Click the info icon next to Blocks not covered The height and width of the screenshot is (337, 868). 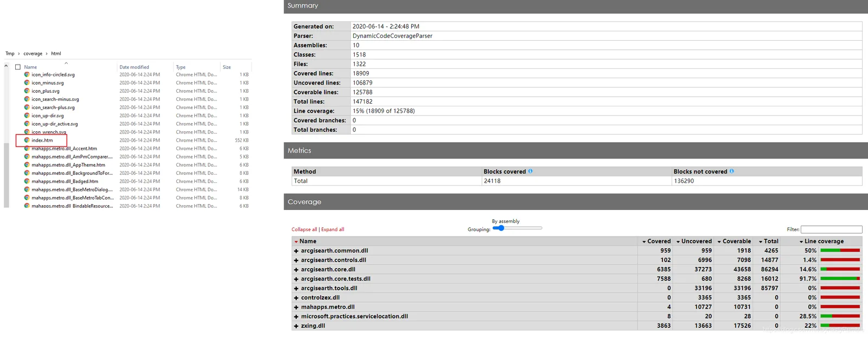(x=731, y=171)
